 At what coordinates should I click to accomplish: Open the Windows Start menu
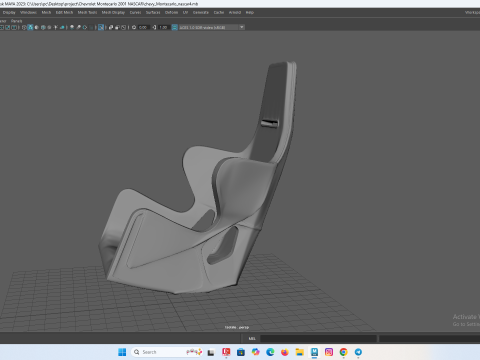click(x=122, y=352)
